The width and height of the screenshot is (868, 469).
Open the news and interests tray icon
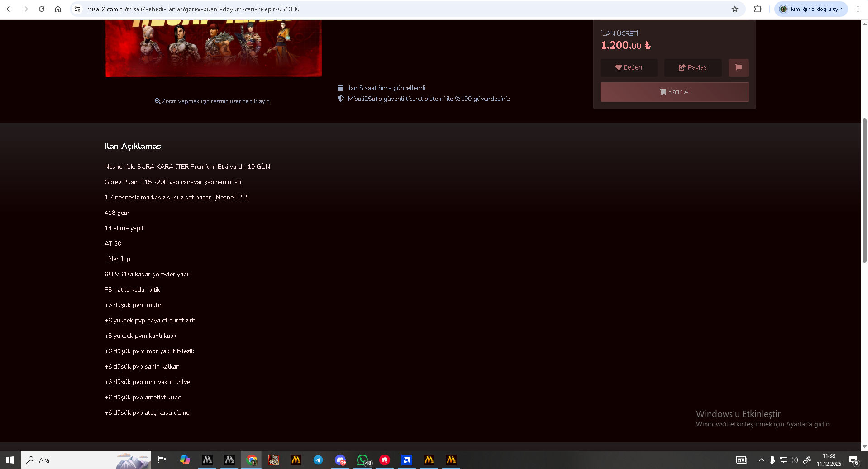741,460
